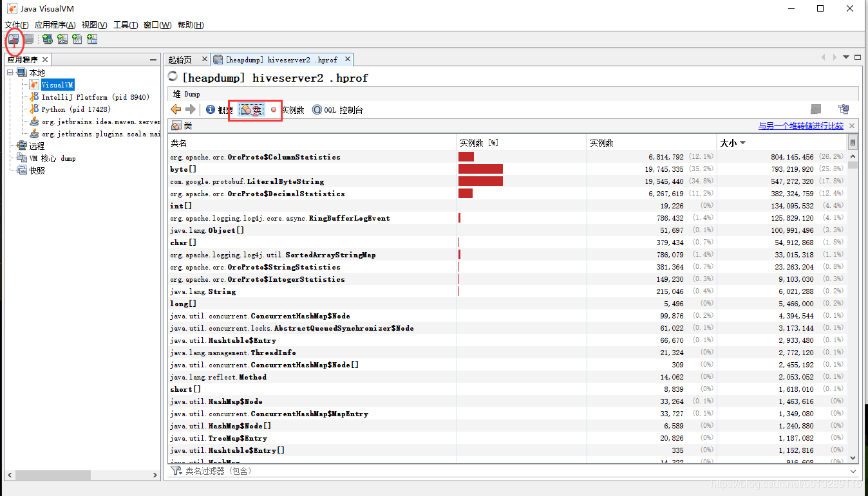Switch to the 类 classes view
The image size is (868, 496).
(252, 110)
